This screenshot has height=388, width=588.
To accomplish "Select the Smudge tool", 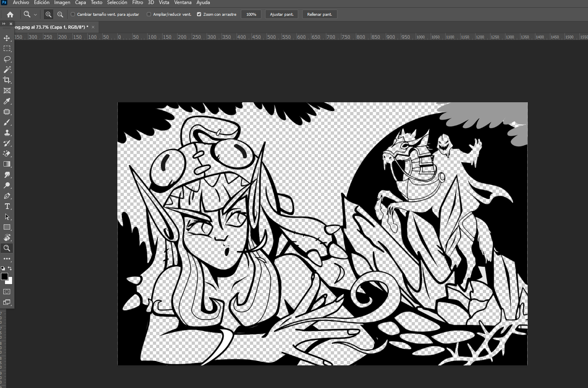I will point(7,175).
